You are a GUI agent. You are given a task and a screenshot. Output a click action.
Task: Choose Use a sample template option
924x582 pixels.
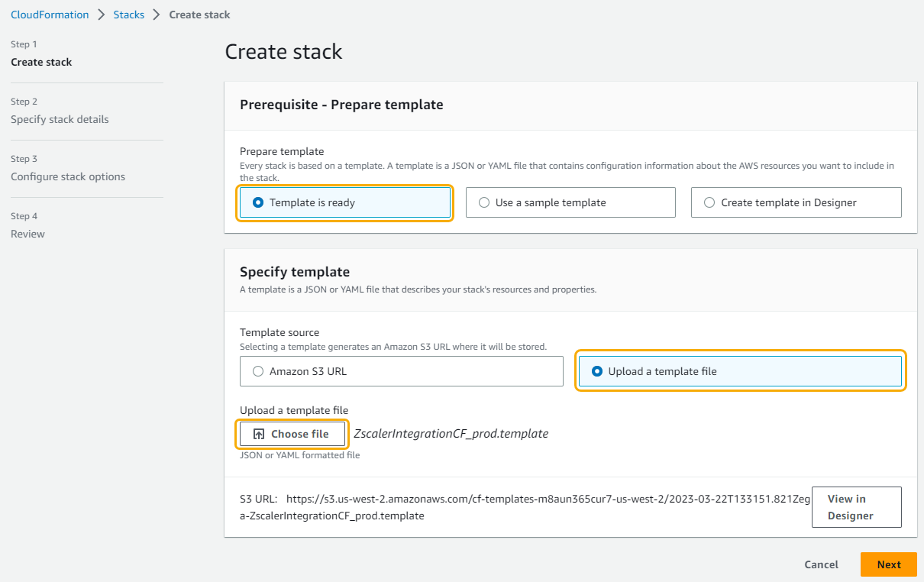click(483, 202)
